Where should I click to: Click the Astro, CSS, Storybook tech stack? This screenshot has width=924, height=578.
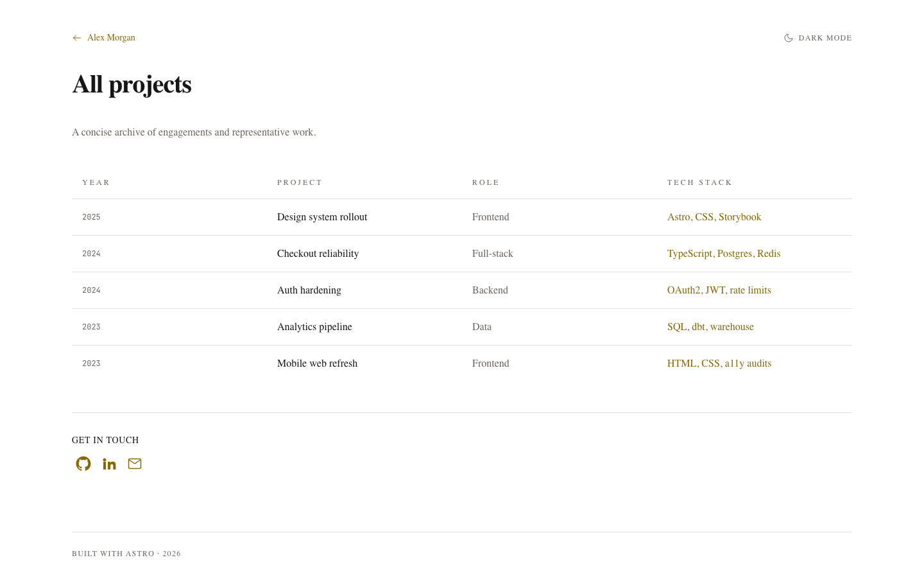[x=714, y=217]
